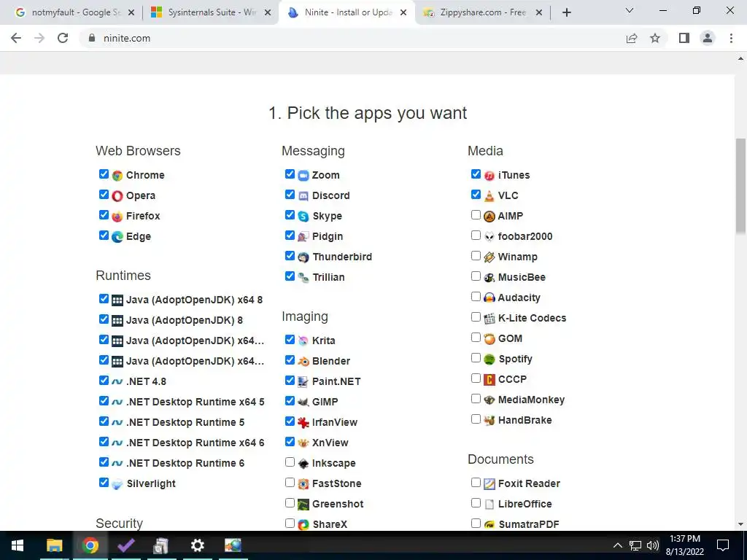Uncheck the Trillian checkbox
Viewport: 747px width, 560px height.
click(290, 276)
